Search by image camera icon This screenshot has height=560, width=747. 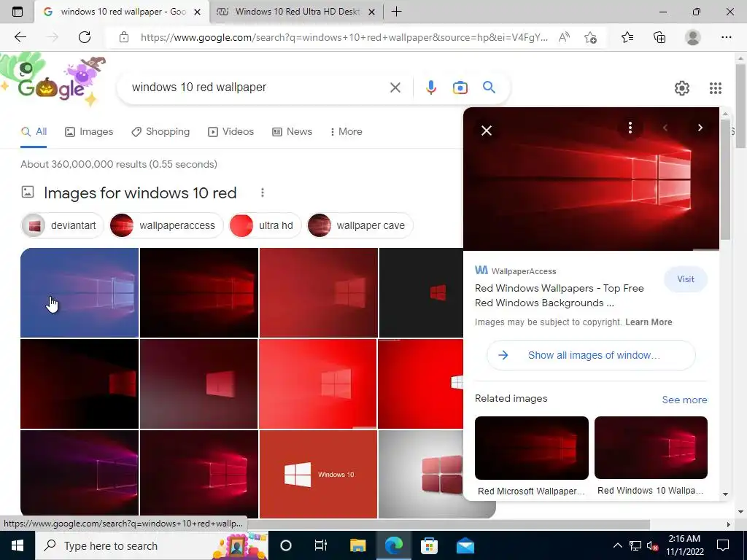point(460,87)
